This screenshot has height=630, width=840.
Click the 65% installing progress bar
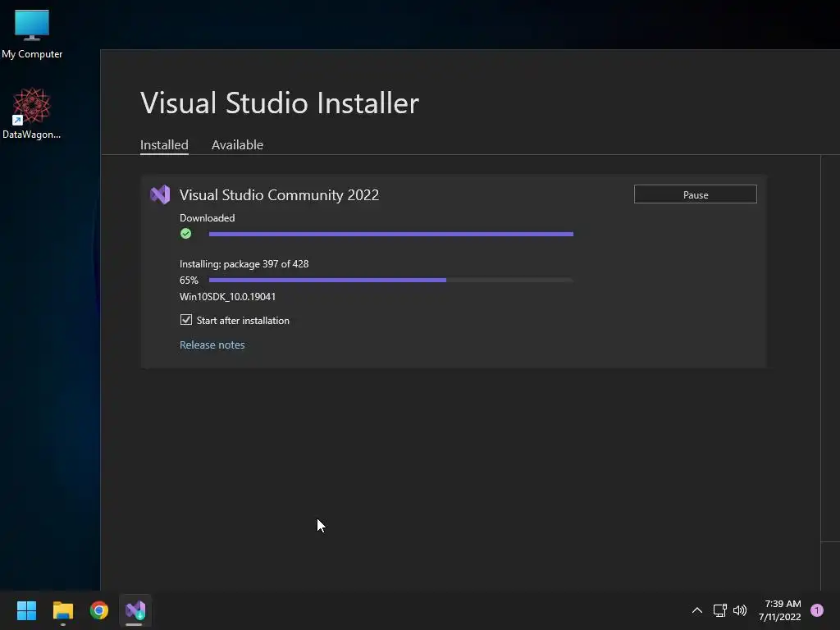[391, 281]
